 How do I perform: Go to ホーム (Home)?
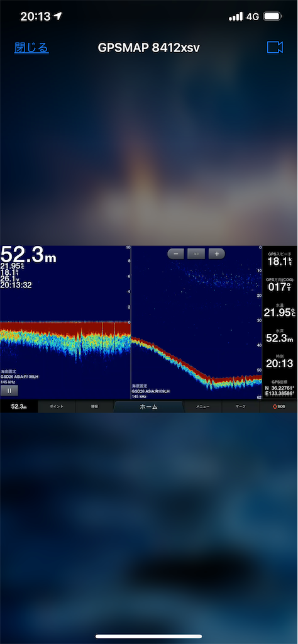coord(148,407)
